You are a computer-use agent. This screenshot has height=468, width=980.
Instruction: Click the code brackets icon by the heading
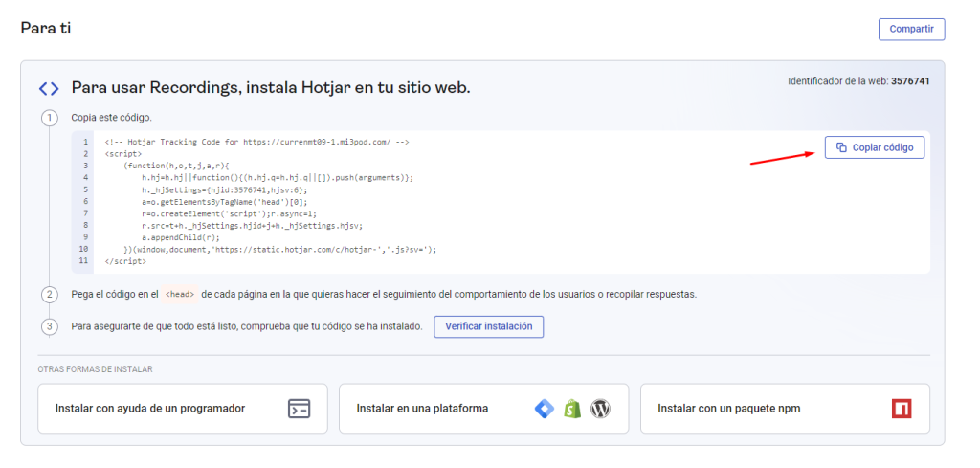tap(49, 88)
